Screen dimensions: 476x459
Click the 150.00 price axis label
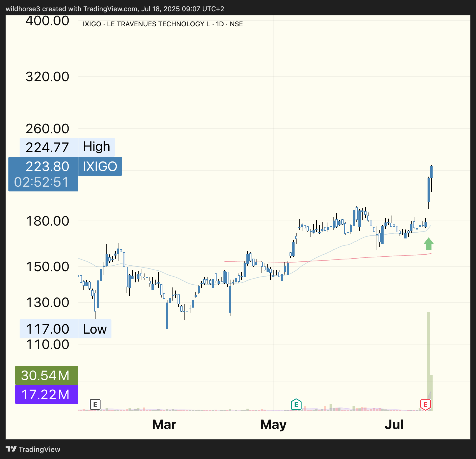[47, 267]
